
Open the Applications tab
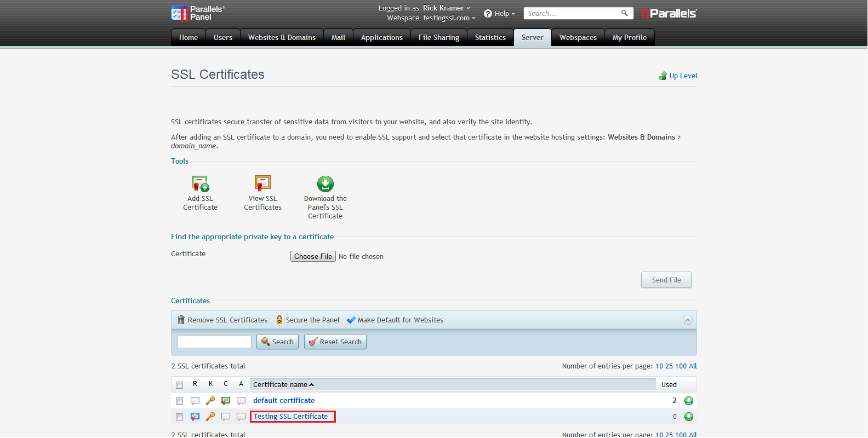pos(382,37)
